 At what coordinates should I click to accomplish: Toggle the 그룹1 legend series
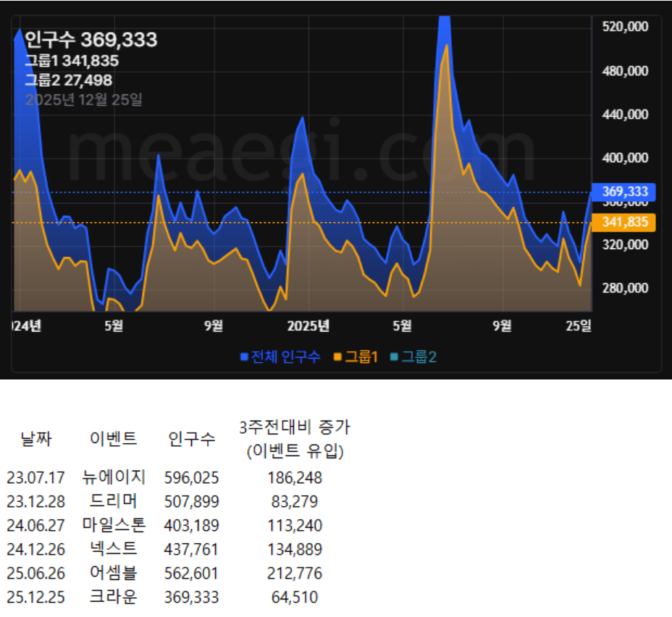click(x=356, y=357)
